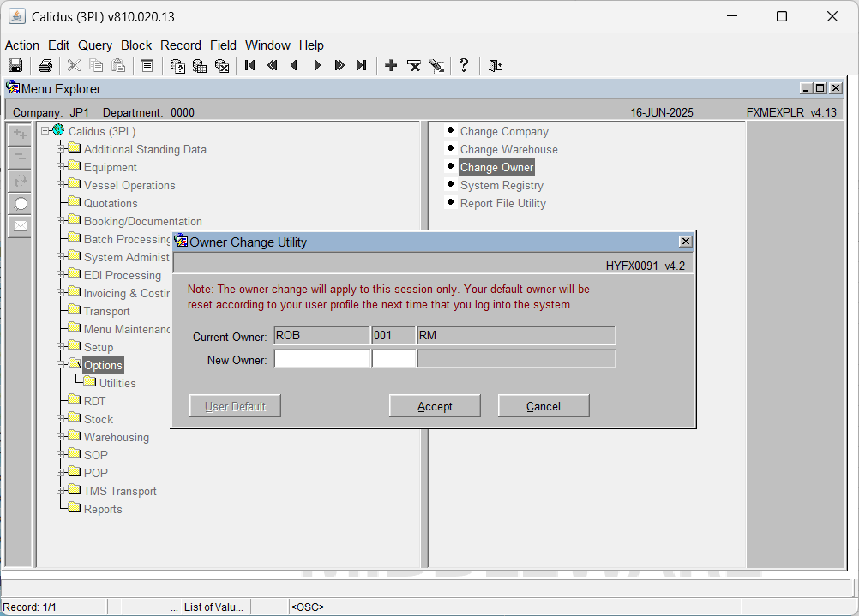This screenshot has width=859, height=616.
Task: Expand the Booking/Documentation folder
Action: 61,221
